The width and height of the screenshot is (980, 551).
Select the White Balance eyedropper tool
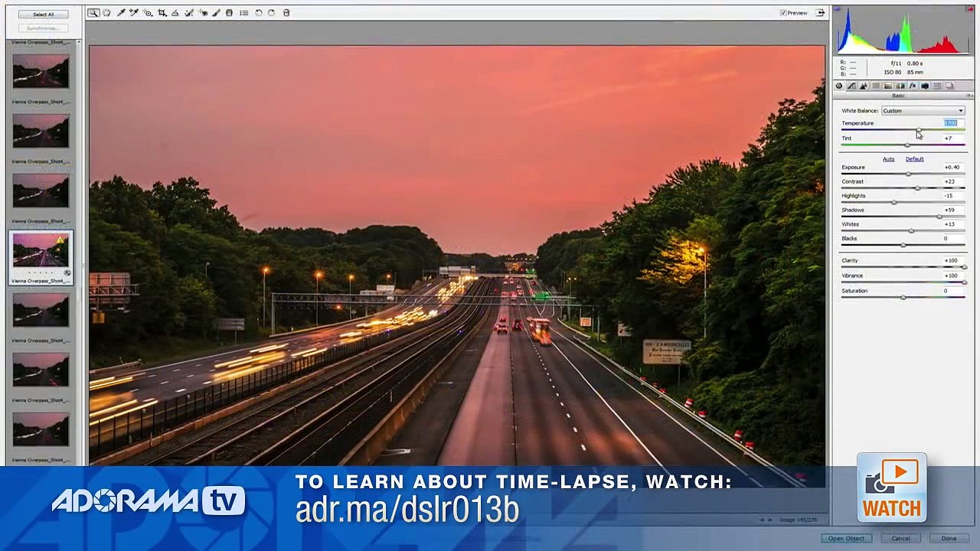[121, 13]
